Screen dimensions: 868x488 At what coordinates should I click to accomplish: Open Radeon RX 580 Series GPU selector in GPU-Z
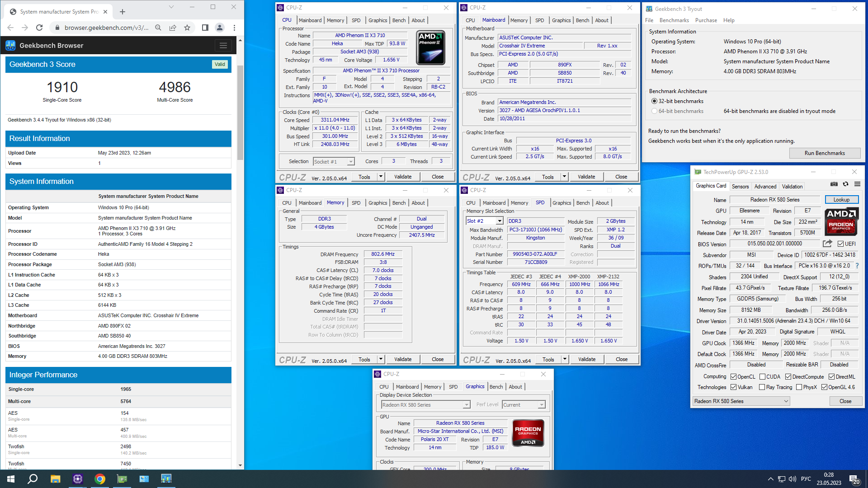click(x=741, y=401)
